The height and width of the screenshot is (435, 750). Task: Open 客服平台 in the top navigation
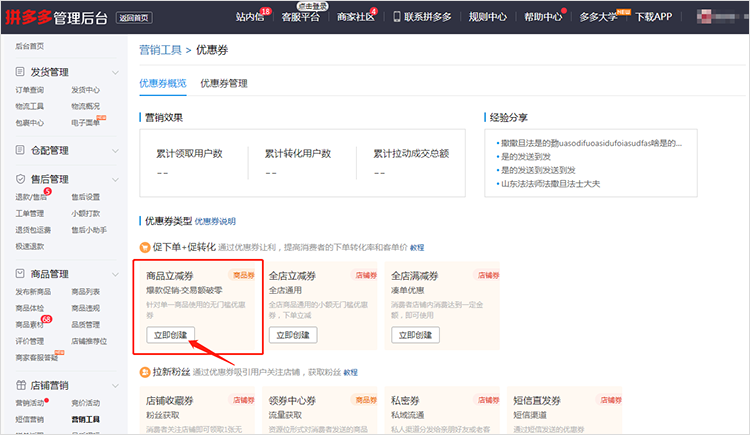[300, 17]
